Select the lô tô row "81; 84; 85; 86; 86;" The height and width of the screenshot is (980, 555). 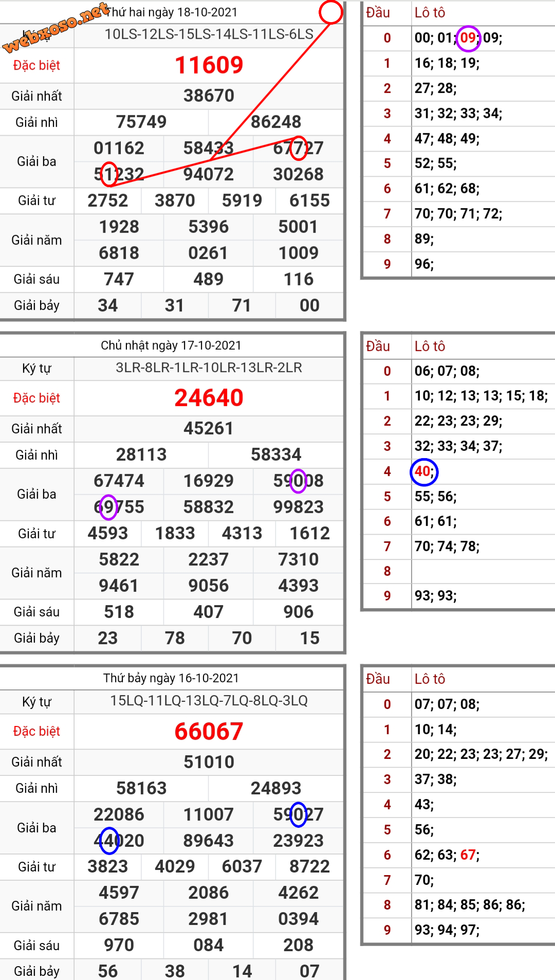[x=470, y=905]
